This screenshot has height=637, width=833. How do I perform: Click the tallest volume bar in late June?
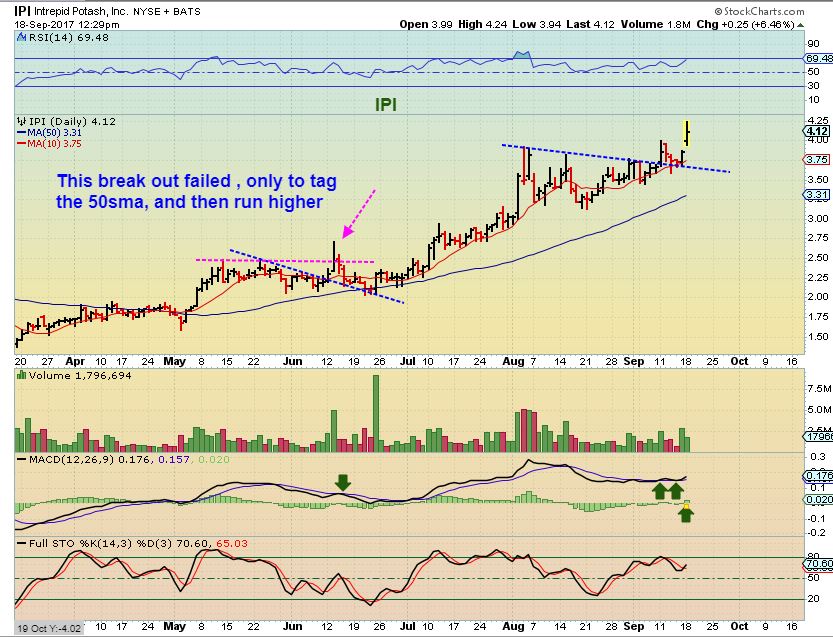point(376,413)
